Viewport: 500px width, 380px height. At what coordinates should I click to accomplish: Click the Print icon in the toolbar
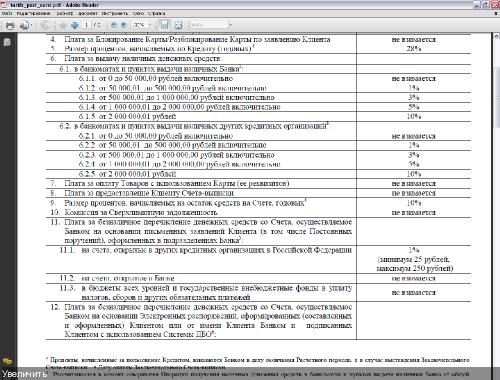(x=10, y=26)
